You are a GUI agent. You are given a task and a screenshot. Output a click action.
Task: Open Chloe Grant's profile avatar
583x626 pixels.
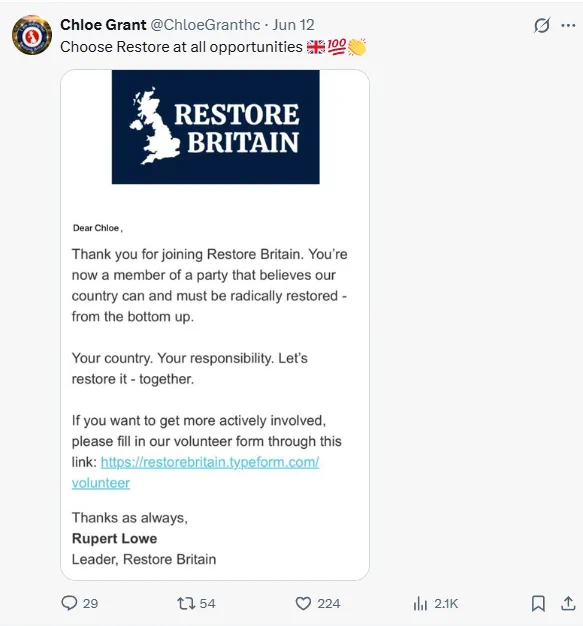point(32,35)
